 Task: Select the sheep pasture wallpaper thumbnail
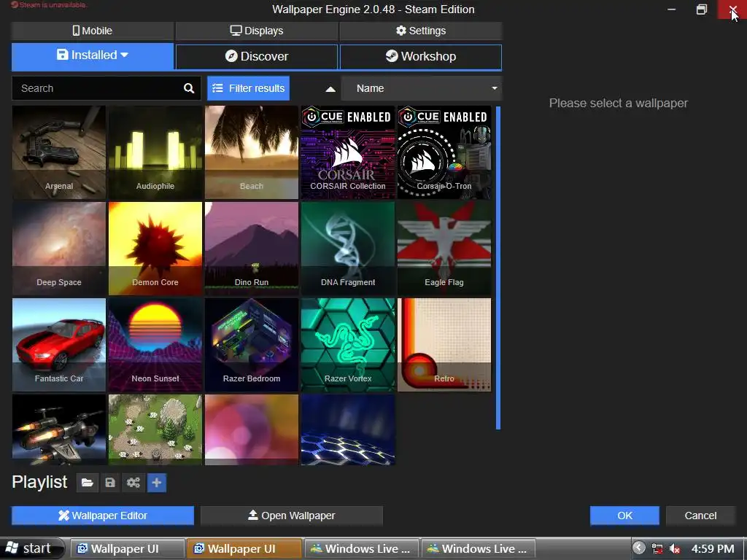coord(155,429)
